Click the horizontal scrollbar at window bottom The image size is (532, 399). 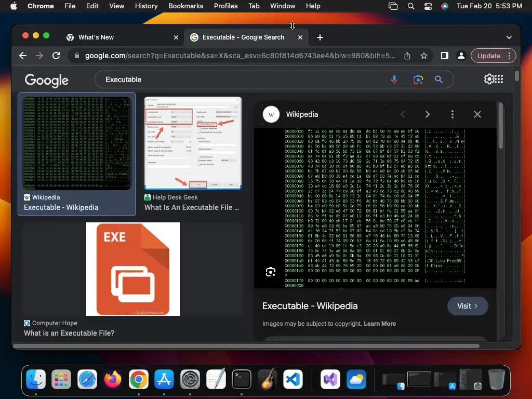click(246, 346)
